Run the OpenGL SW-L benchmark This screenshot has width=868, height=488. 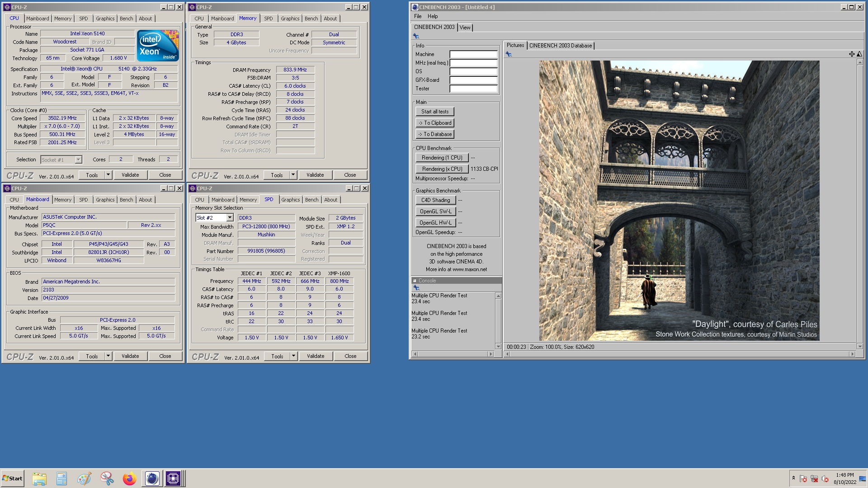click(x=435, y=211)
